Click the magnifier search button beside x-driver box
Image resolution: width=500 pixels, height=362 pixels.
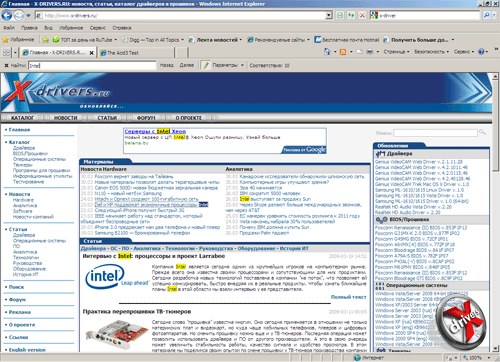pyautogui.click(x=487, y=15)
